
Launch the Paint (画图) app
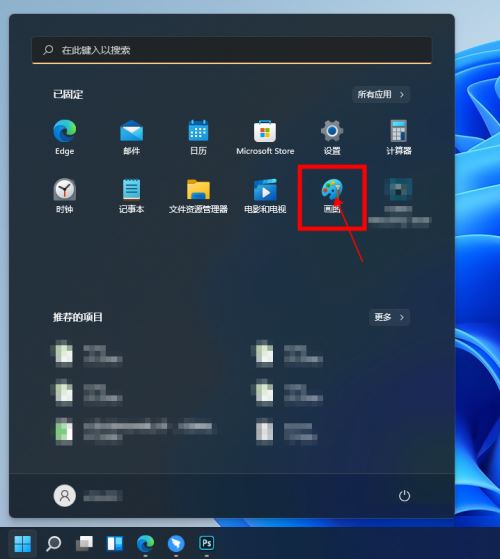[x=332, y=196]
